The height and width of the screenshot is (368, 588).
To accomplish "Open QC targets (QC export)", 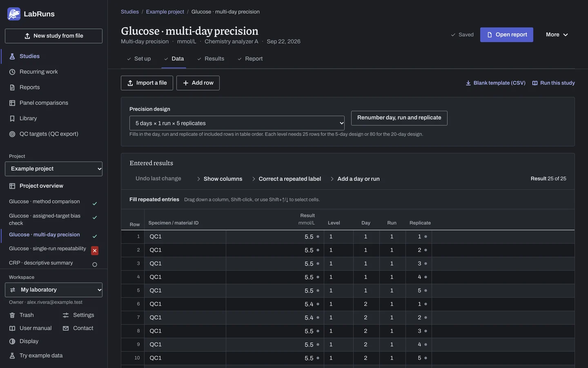I will coord(53,134).
